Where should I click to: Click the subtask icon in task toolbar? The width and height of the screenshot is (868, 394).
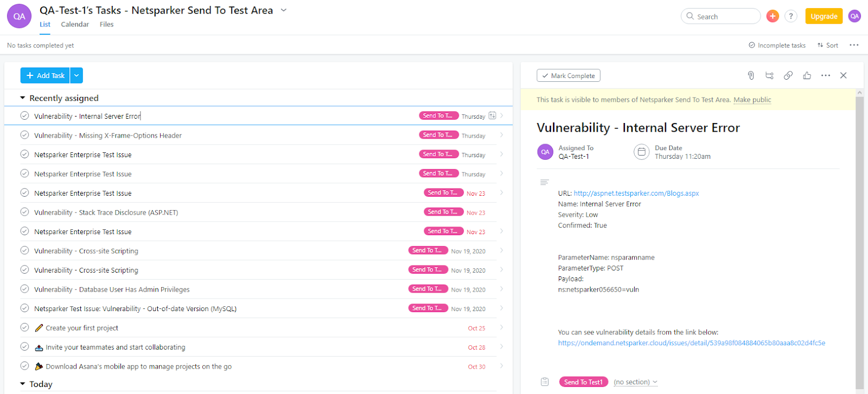pyautogui.click(x=769, y=76)
